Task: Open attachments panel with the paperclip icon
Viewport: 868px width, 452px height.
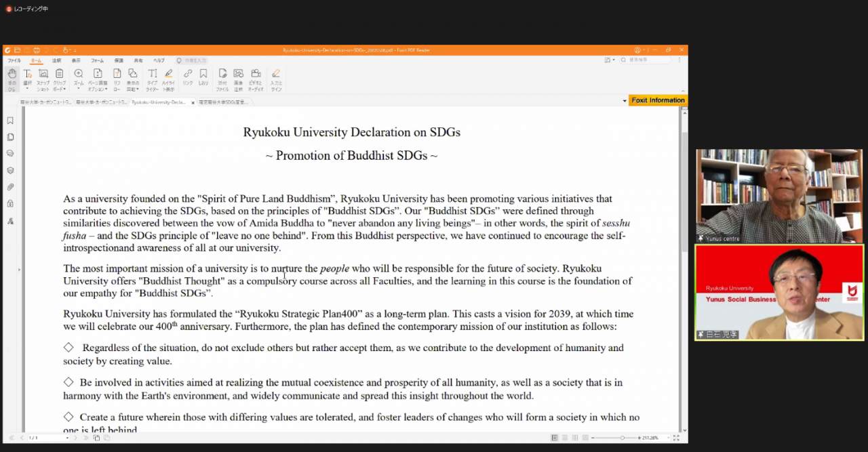Action: (x=10, y=187)
